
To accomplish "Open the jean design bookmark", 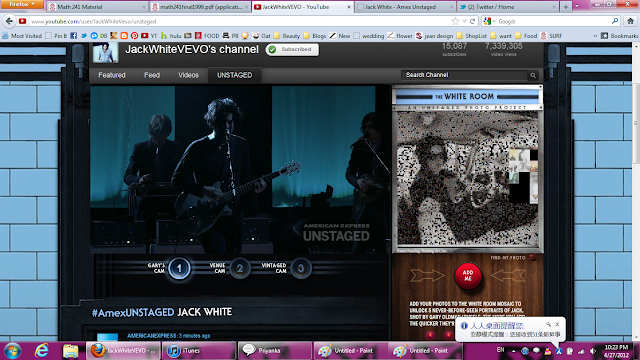I will click(434, 36).
